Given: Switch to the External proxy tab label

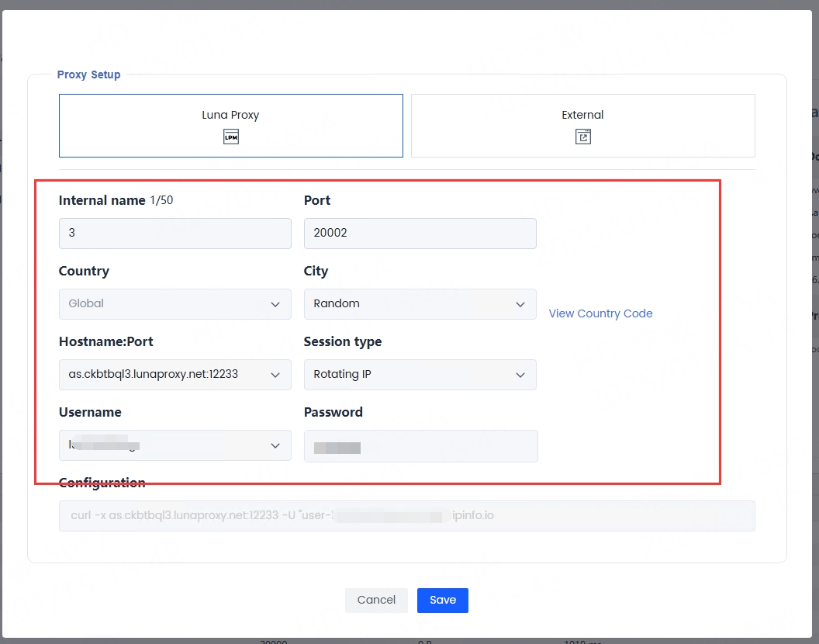Looking at the screenshot, I should click(582, 115).
